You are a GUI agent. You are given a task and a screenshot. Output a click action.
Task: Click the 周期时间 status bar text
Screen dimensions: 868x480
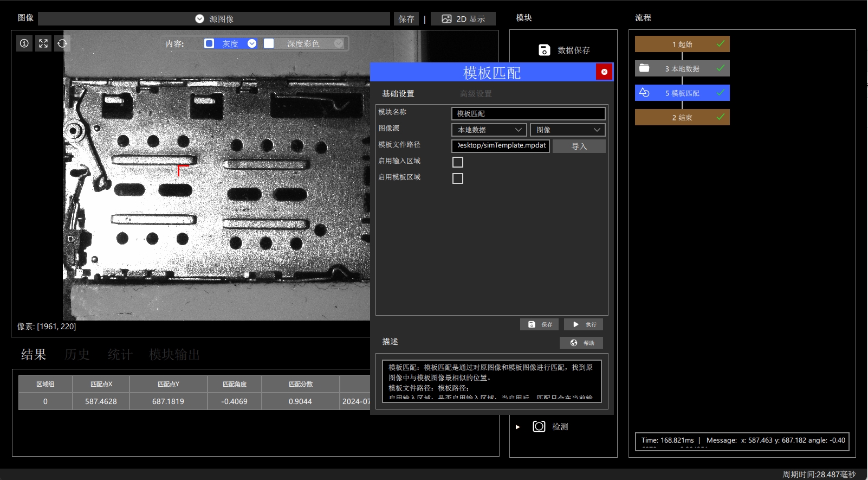click(819, 475)
